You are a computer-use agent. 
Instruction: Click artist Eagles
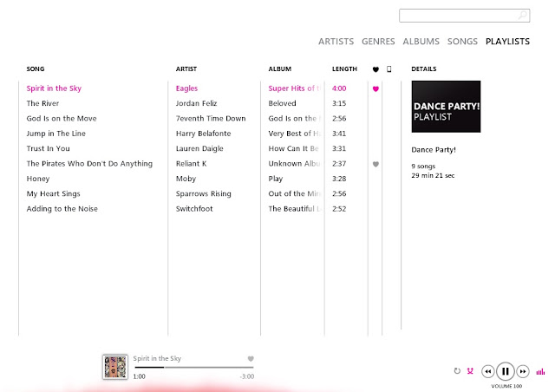coord(186,88)
